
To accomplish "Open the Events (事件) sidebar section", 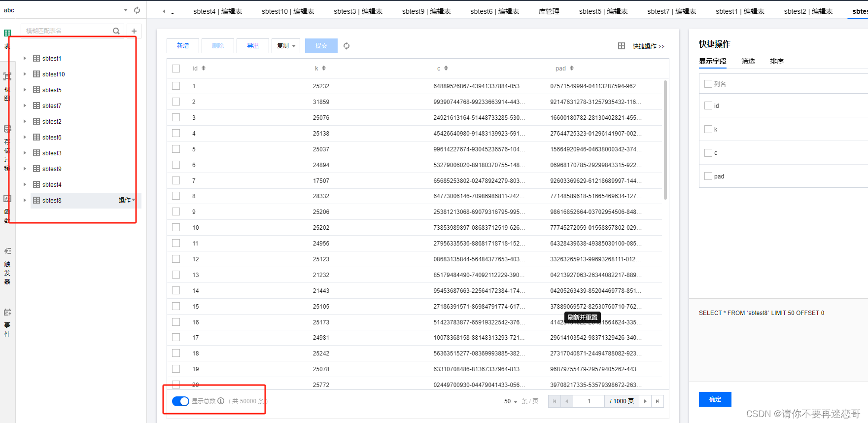I will (7, 323).
